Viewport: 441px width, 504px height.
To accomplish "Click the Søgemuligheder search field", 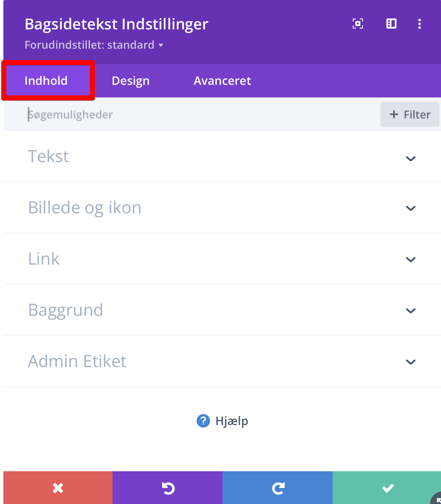I will (x=168, y=115).
